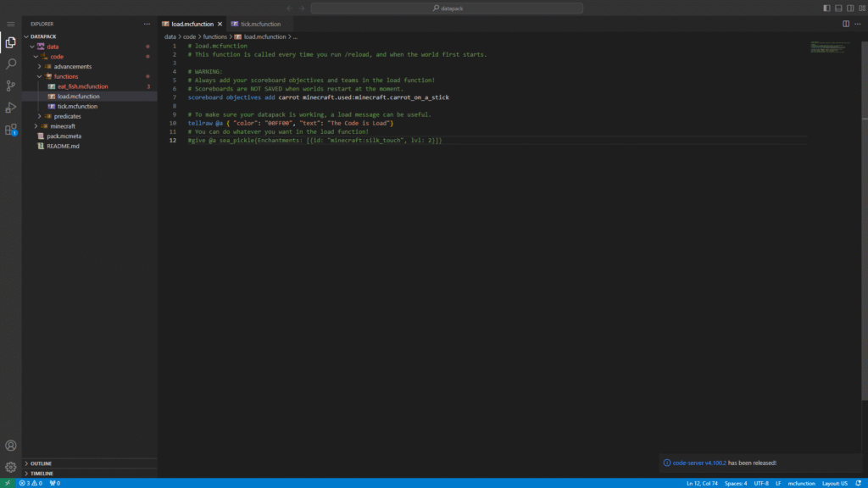This screenshot has width=868, height=488.
Task: Select load.mcfunction in the explorer tree
Action: 79,97
